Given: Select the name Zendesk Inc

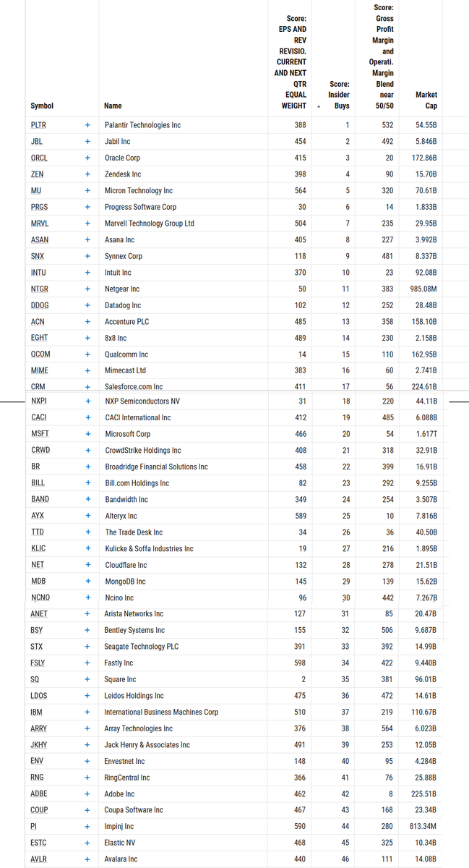Looking at the screenshot, I should pyautogui.click(x=123, y=174).
